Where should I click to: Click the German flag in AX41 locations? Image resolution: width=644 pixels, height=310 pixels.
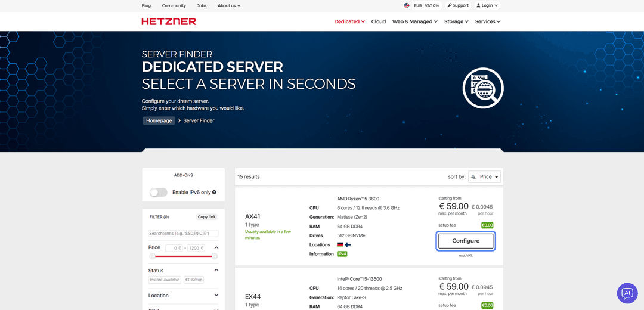[340, 244]
